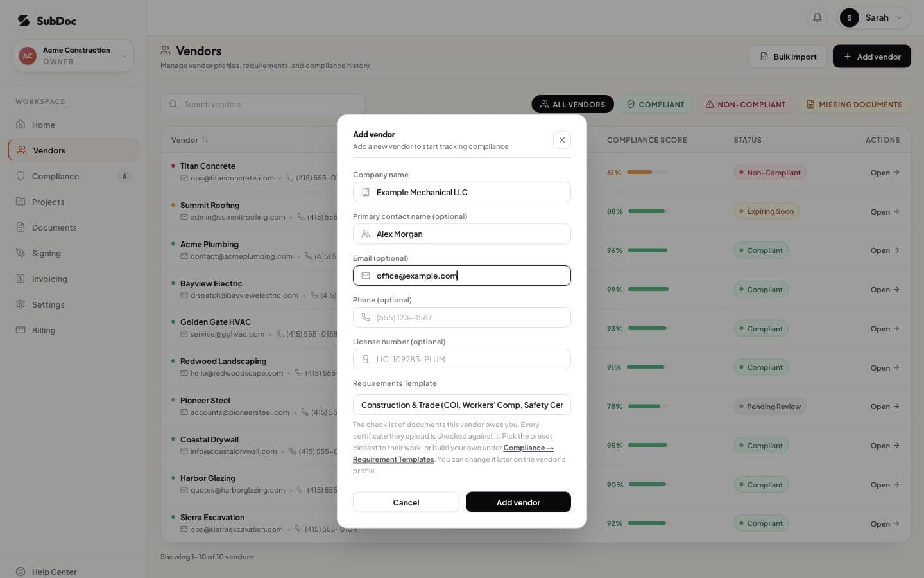The image size is (924, 578).
Task: Open the Requirements Template dropdown
Action: (462, 405)
